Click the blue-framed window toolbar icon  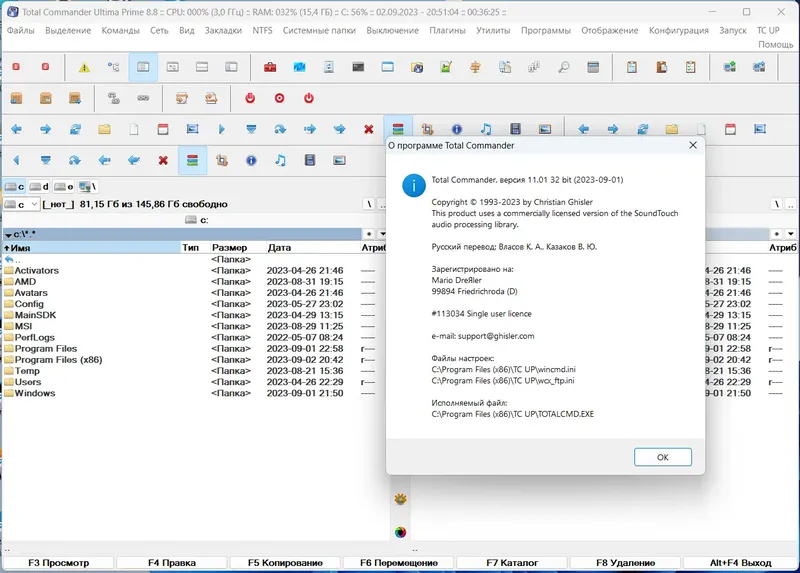click(x=388, y=67)
